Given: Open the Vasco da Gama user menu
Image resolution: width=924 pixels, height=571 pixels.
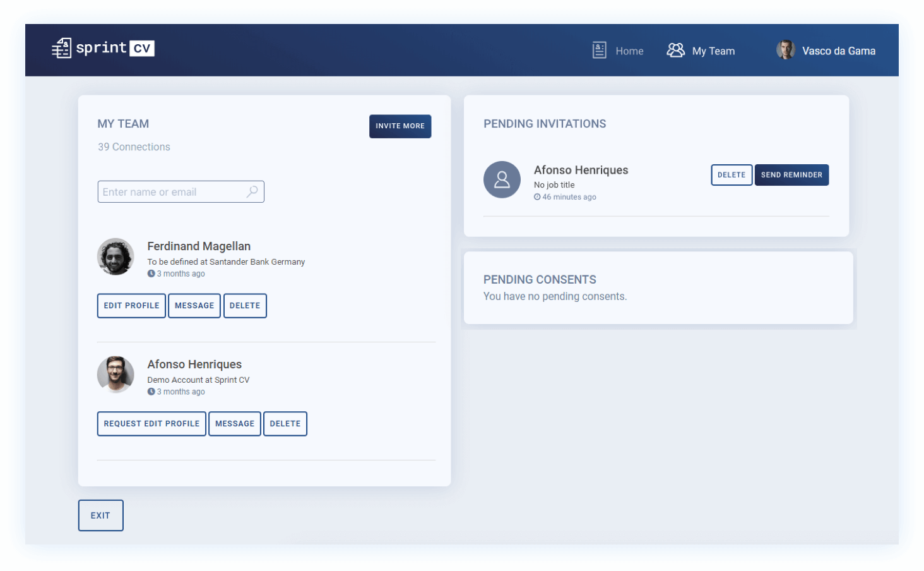Looking at the screenshot, I should 838,51.
